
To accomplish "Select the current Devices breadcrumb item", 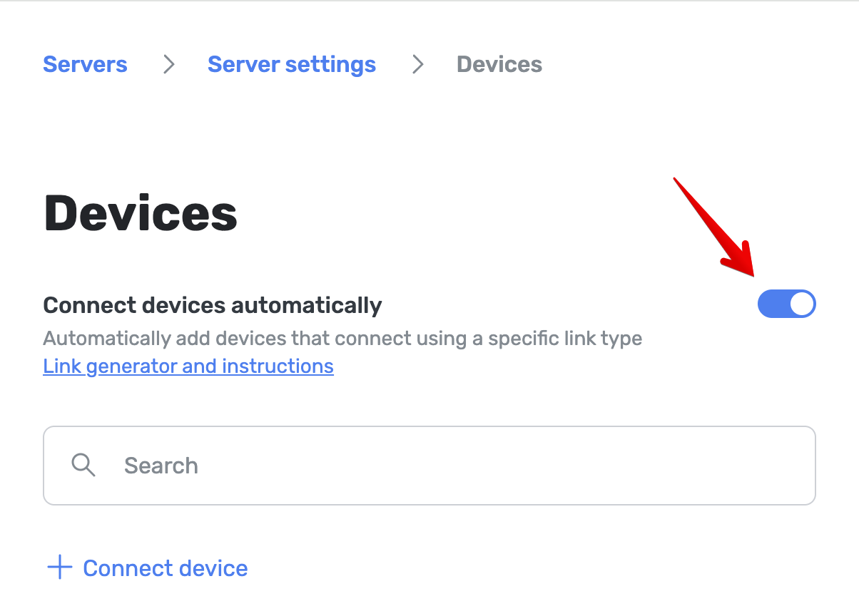I will [499, 64].
